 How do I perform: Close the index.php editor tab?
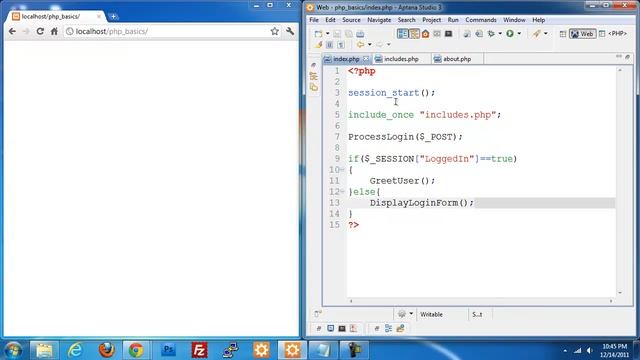click(366, 59)
